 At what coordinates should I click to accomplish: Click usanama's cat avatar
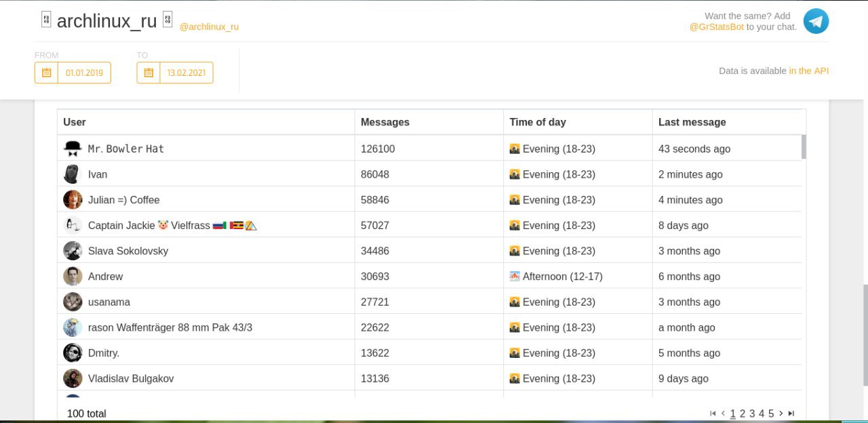click(73, 302)
